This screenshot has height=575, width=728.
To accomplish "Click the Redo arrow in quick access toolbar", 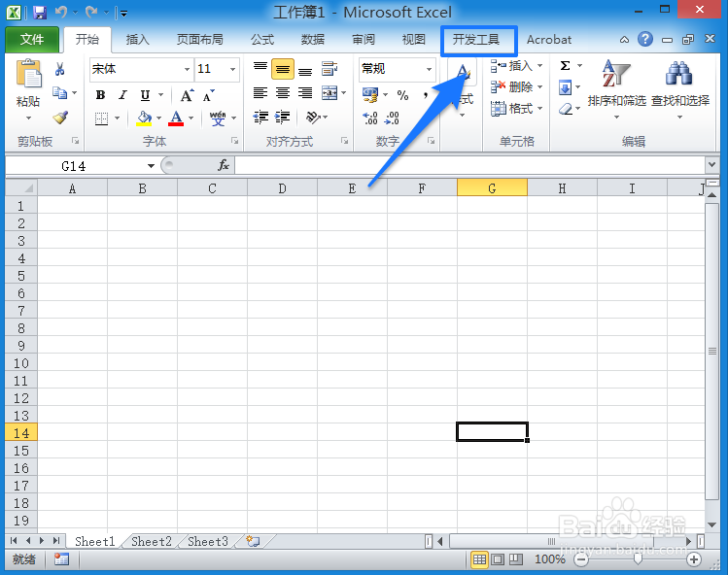I will (91, 12).
